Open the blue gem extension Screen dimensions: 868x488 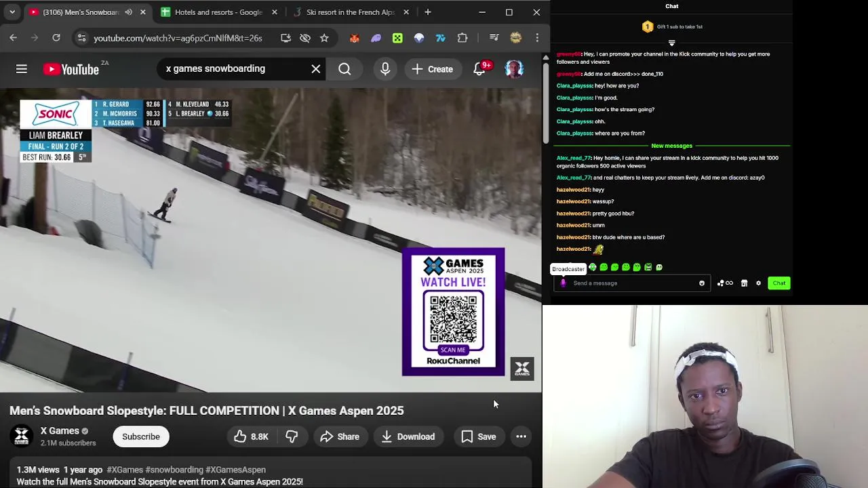(419, 38)
